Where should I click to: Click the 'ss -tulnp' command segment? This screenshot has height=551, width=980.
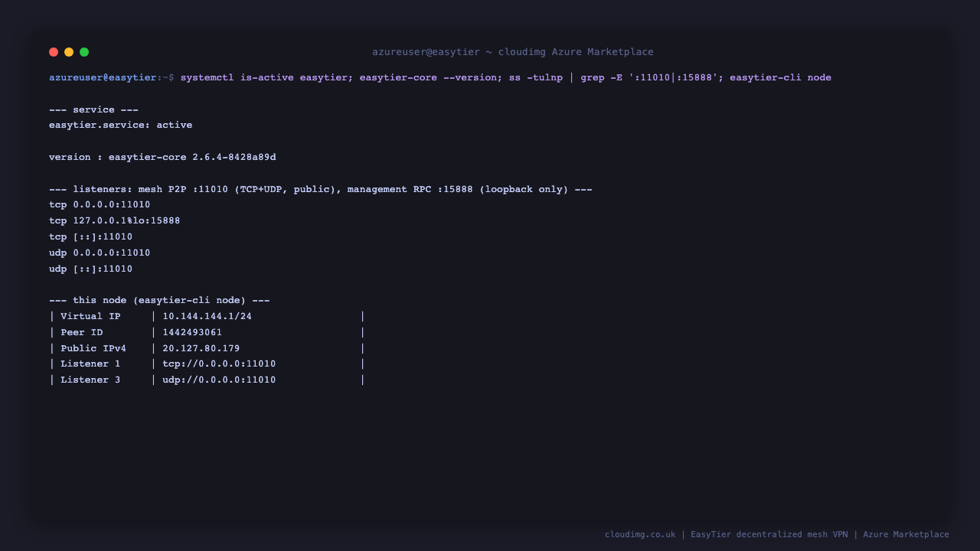tap(536, 77)
